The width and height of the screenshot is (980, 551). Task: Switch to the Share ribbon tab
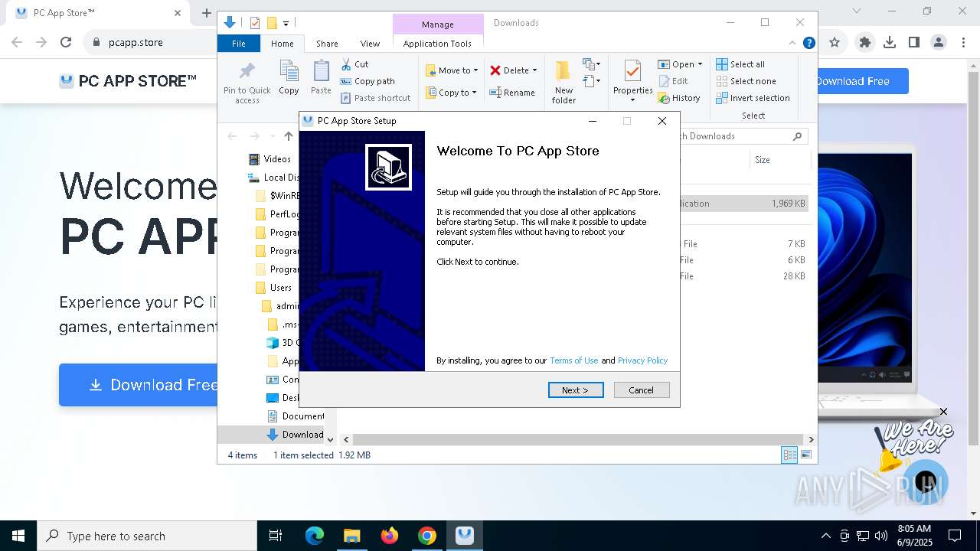pos(327,44)
